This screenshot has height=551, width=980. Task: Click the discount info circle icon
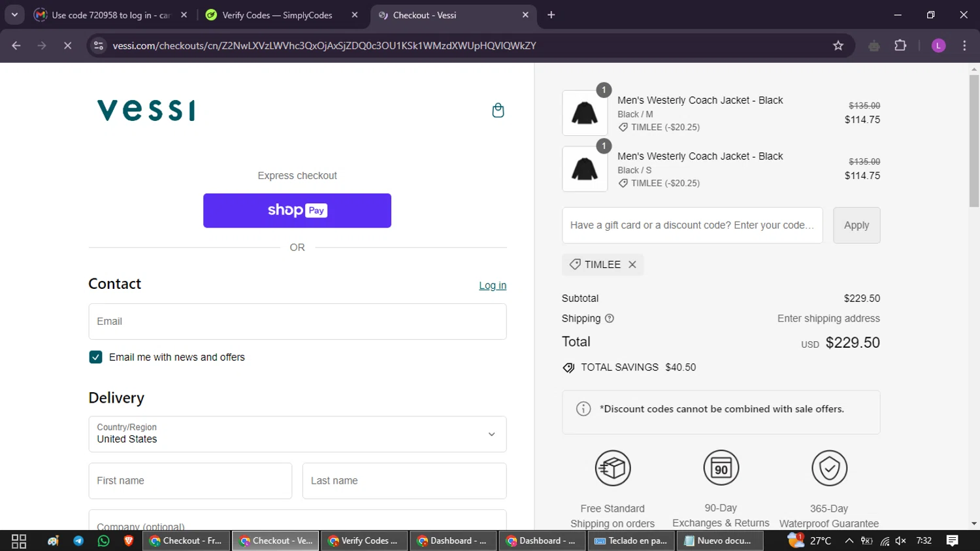pyautogui.click(x=583, y=409)
